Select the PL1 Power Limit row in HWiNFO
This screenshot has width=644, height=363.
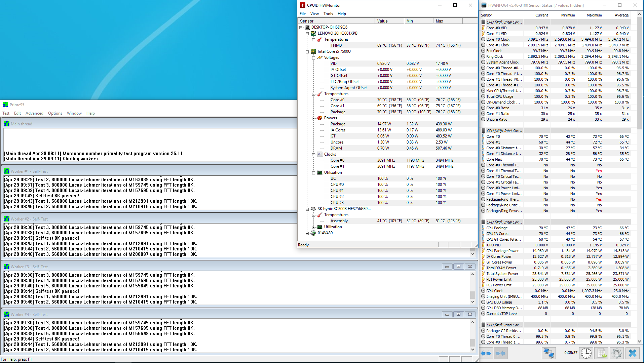point(556,279)
